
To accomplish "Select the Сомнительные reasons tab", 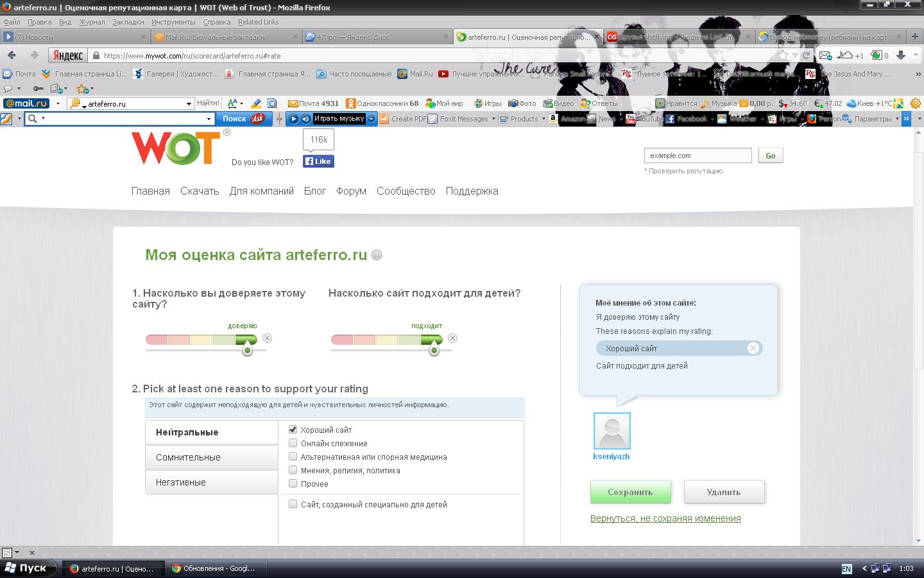I will pos(212,457).
